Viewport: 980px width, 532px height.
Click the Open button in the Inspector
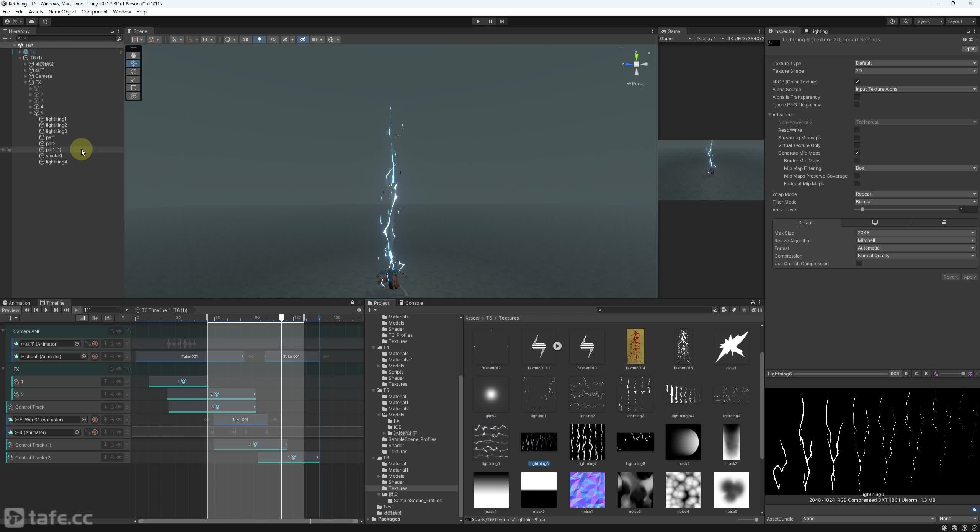pos(970,49)
